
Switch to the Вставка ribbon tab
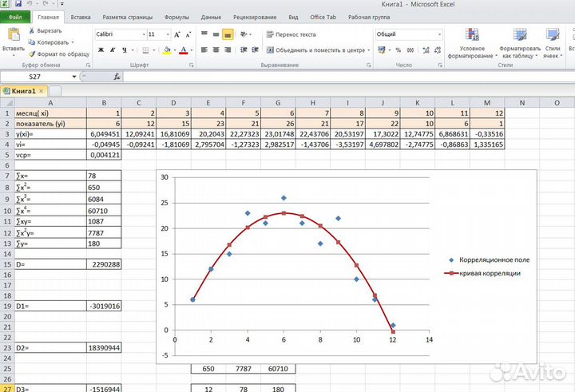pyautogui.click(x=81, y=17)
